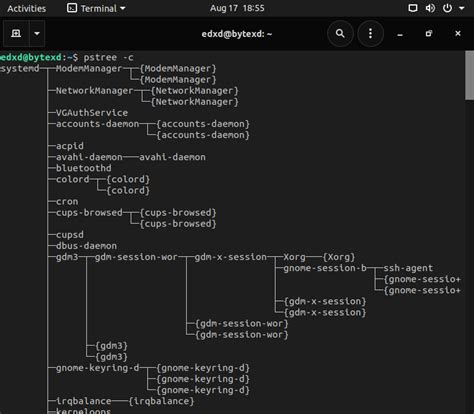
Task: Click the window title edxd@bytexd: ~
Action: [x=237, y=34]
